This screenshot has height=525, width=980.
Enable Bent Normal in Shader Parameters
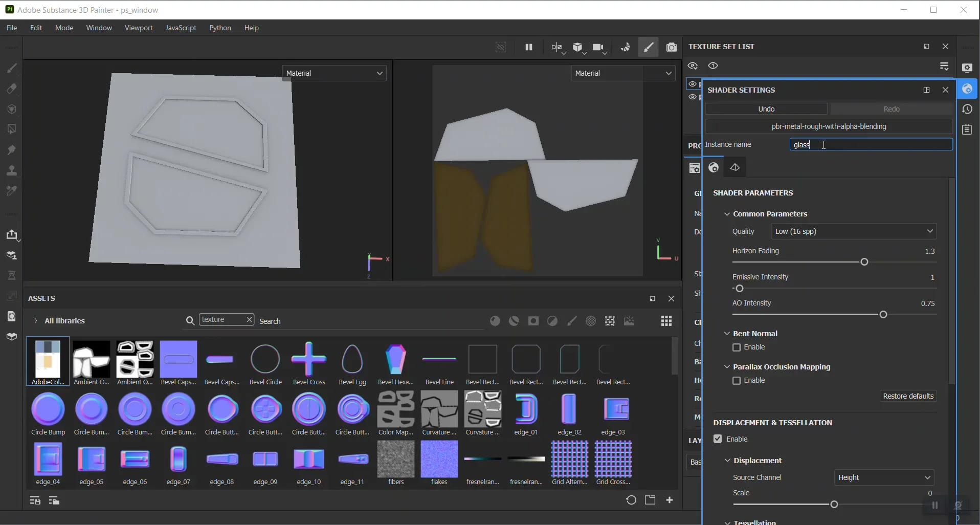(x=737, y=347)
